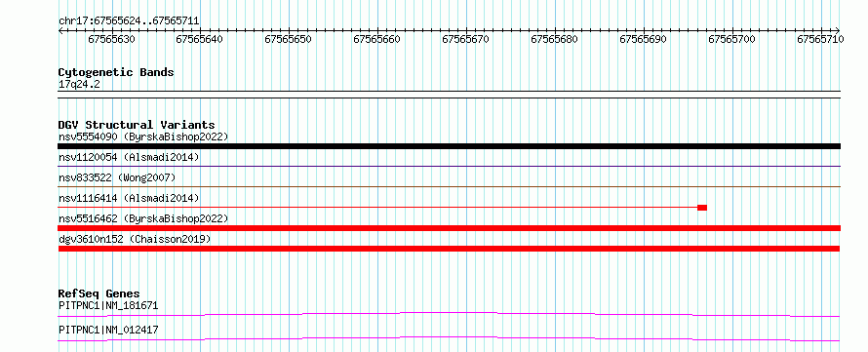Click the small red block on nsv1116414
This screenshot has height=352, width=868.
(702, 208)
